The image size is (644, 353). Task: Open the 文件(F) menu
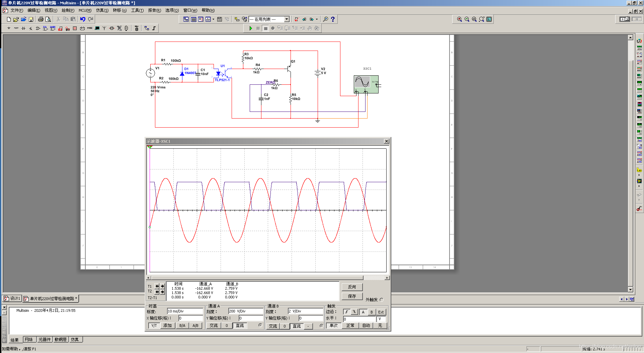tap(17, 10)
